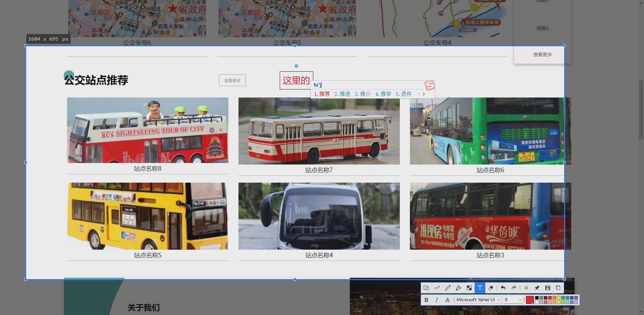Viewport: 644px width, 315px height.
Task: Open the grey minibus image 站点名称4
Action: 319,216
